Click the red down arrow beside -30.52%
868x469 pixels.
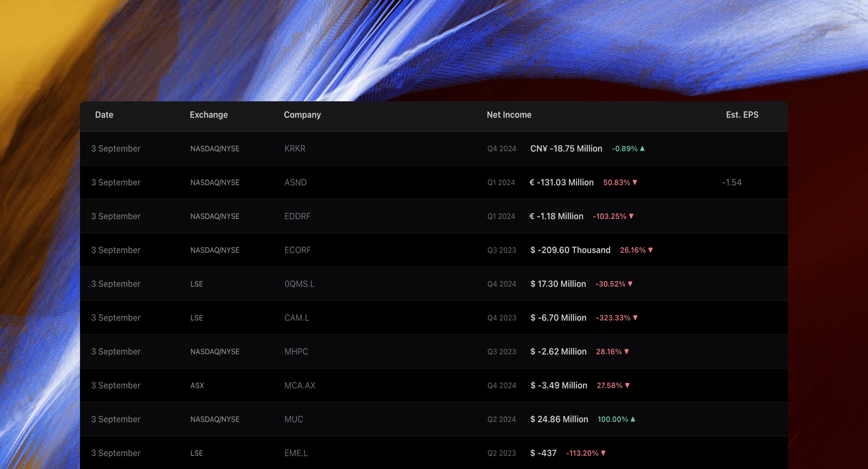[630, 284]
